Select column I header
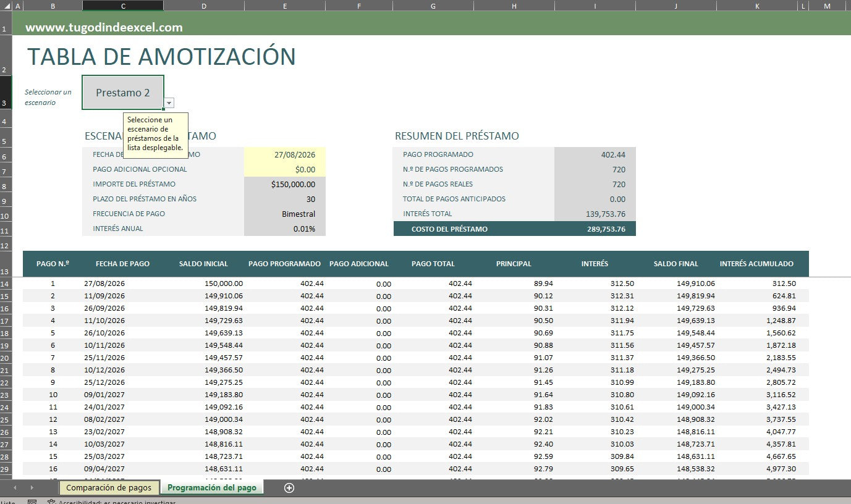This screenshot has height=504, width=851. pyautogui.click(x=595, y=6)
